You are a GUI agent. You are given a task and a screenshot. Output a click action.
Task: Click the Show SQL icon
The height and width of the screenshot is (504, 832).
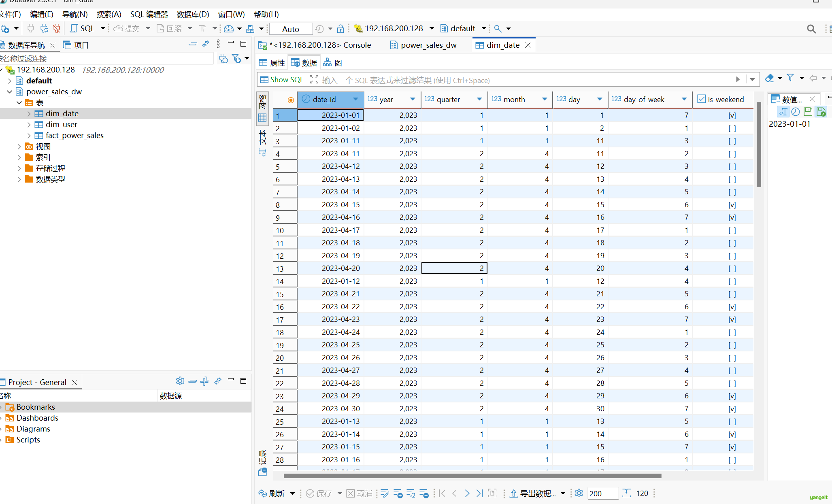point(264,80)
